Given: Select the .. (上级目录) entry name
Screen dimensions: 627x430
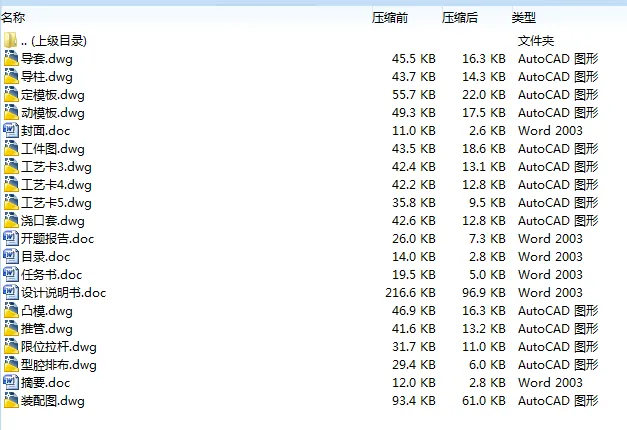Looking at the screenshot, I should 54,41.
